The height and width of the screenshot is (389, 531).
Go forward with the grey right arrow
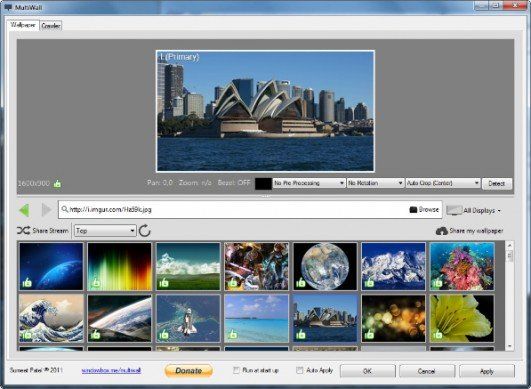tap(46, 210)
